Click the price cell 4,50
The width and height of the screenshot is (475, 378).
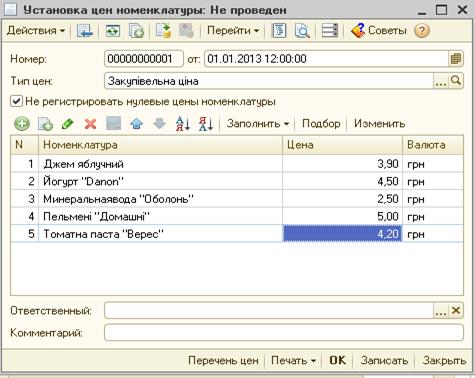click(x=342, y=182)
